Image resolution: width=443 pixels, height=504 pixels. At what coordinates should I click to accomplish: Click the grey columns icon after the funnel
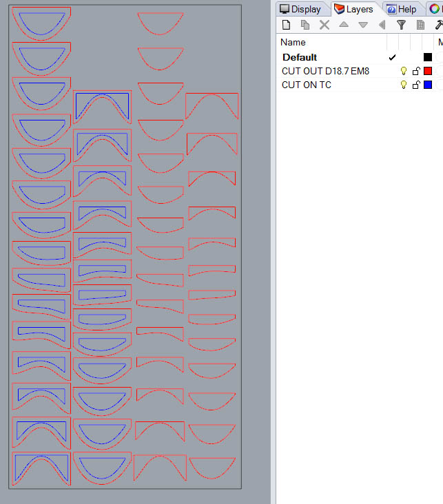coord(420,25)
